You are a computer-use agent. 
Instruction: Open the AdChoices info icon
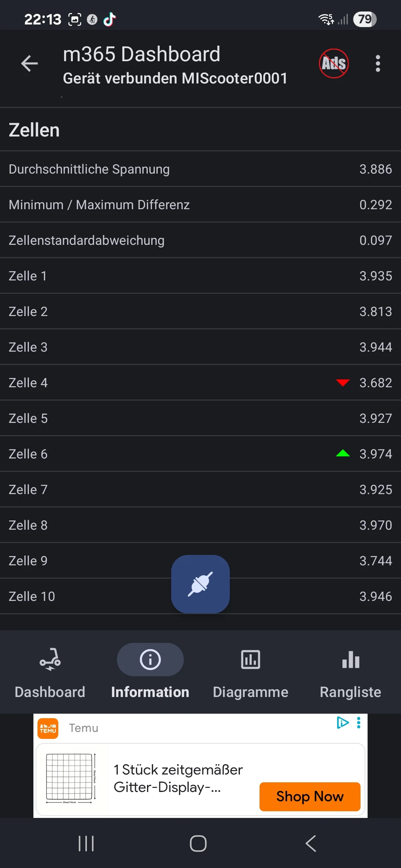[342, 723]
